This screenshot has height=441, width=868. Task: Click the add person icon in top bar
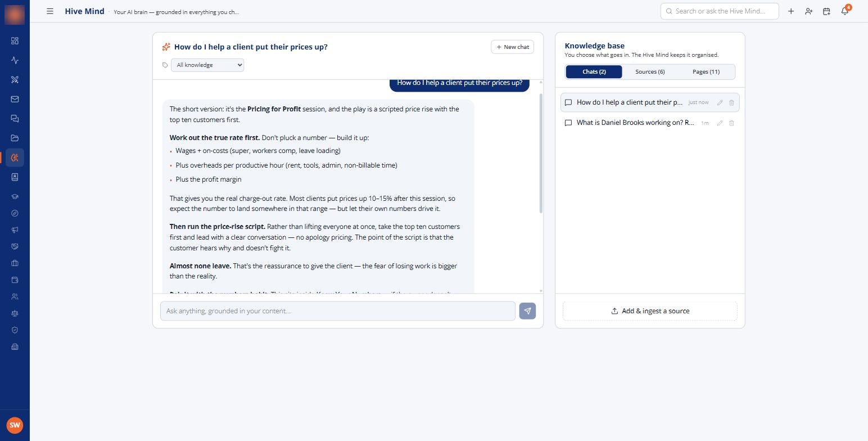808,11
